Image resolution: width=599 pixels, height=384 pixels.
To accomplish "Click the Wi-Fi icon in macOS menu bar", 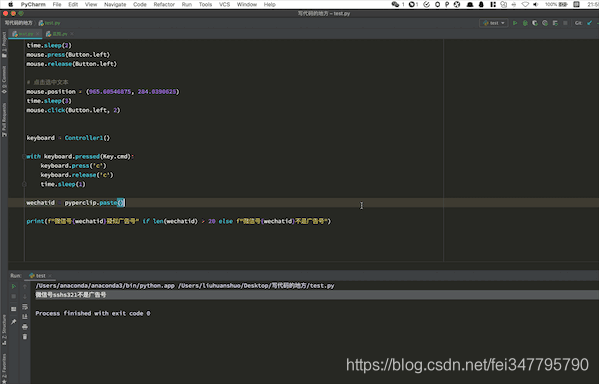I will 525,5.
